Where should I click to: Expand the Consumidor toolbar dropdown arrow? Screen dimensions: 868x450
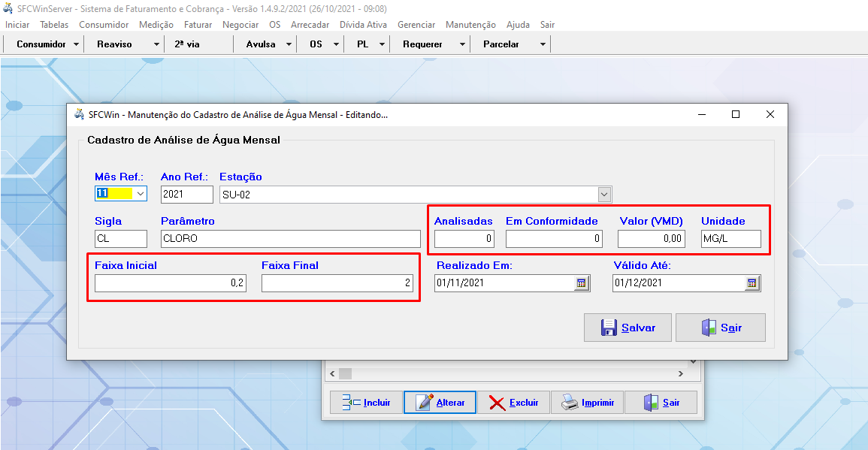77,44
